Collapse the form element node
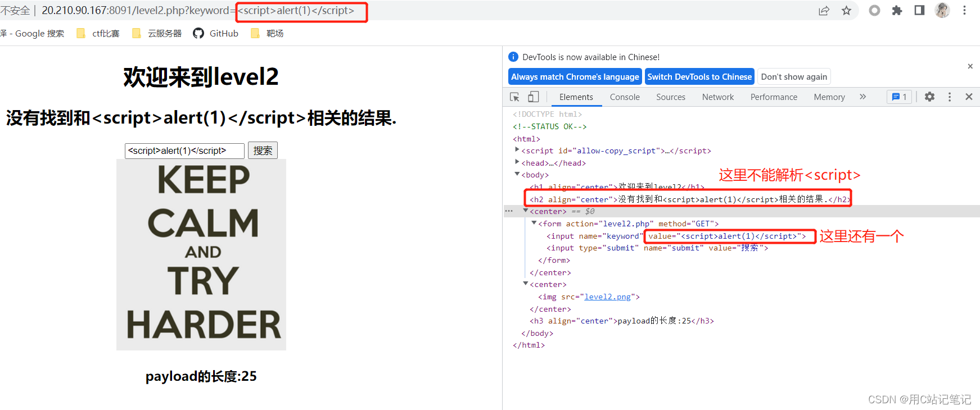980x410 pixels. [534, 224]
